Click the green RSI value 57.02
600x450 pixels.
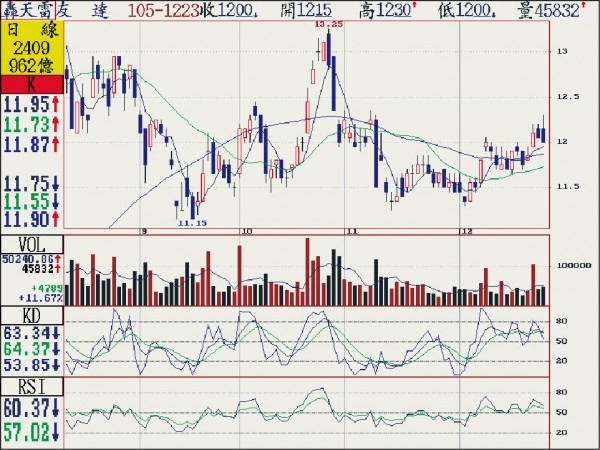[32, 432]
